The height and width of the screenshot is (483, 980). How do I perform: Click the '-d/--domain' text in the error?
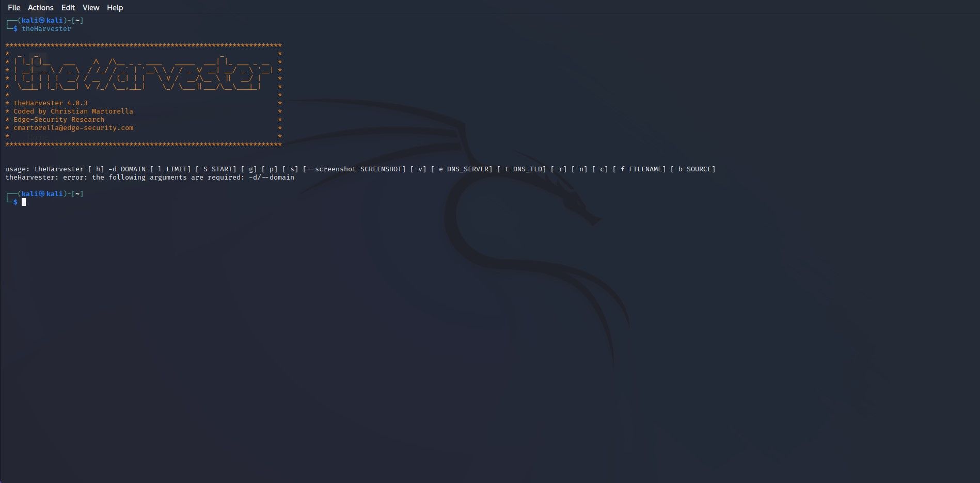coord(272,178)
